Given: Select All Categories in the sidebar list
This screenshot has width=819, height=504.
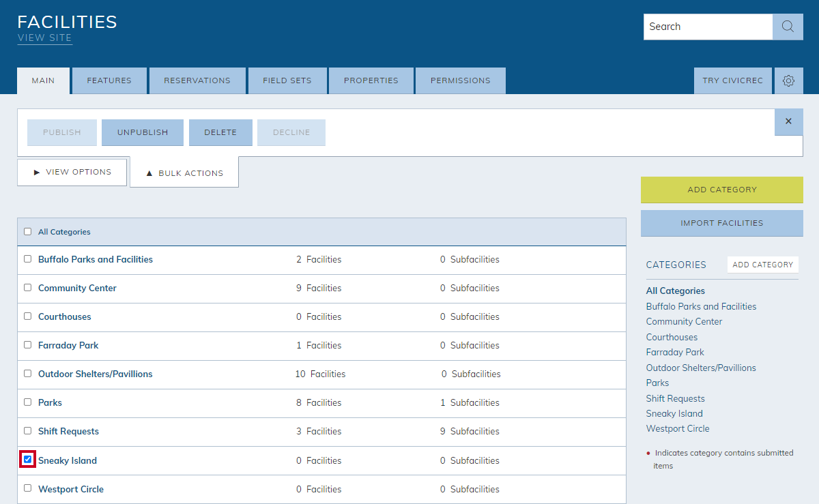Looking at the screenshot, I should [676, 291].
